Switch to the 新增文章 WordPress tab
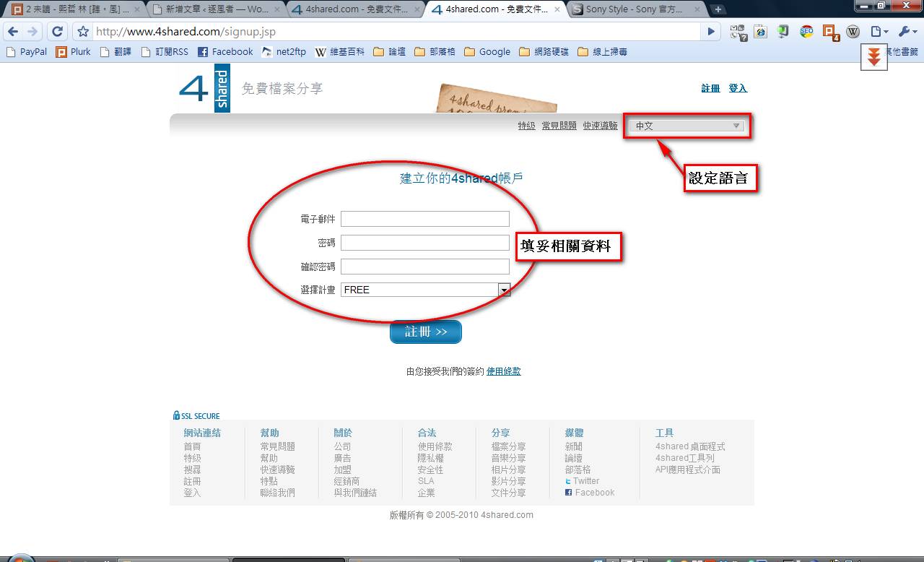This screenshot has height=562, width=924. click(217, 9)
